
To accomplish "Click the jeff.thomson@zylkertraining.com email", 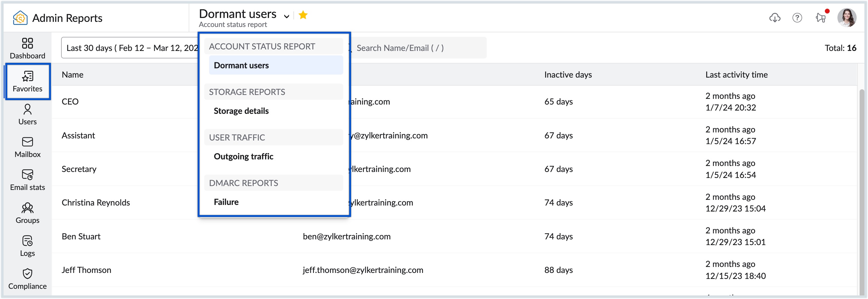I will point(362,270).
